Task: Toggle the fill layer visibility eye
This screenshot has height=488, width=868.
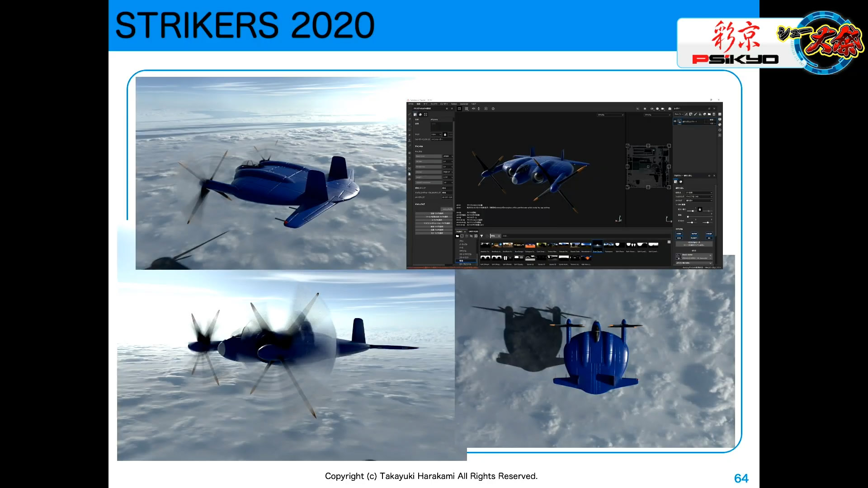Action: point(675,121)
